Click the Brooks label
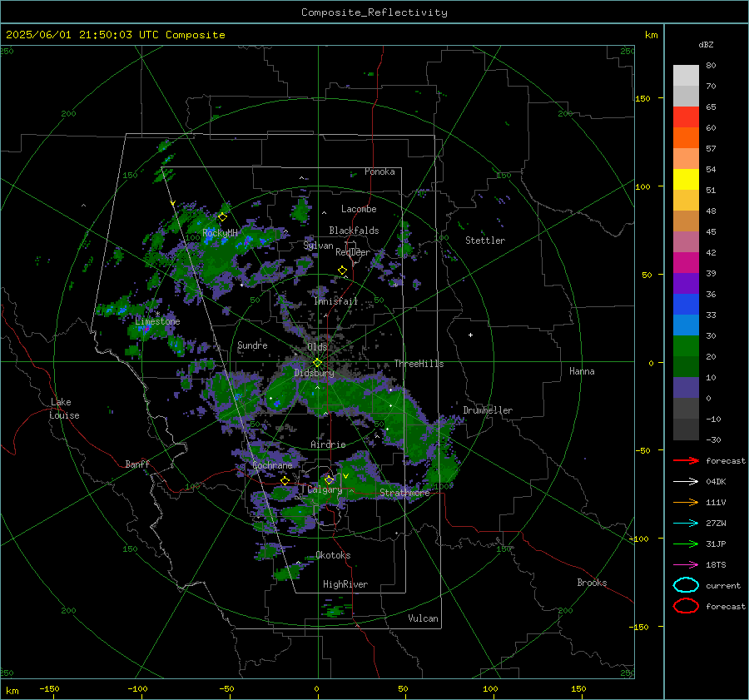This screenshot has height=700, width=749. coord(592,583)
